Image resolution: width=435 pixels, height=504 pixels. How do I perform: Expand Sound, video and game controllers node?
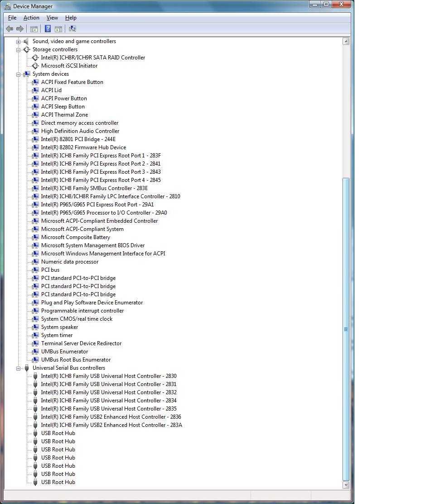point(18,42)
